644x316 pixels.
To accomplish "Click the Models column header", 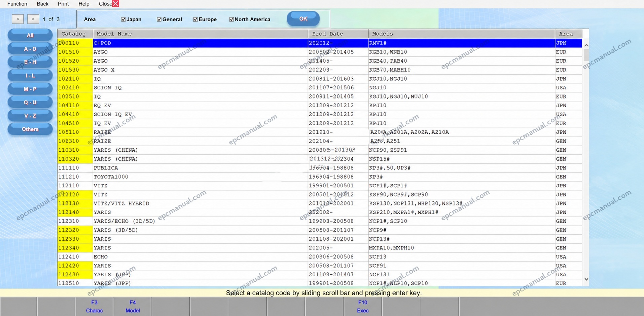I will [462, 34].
